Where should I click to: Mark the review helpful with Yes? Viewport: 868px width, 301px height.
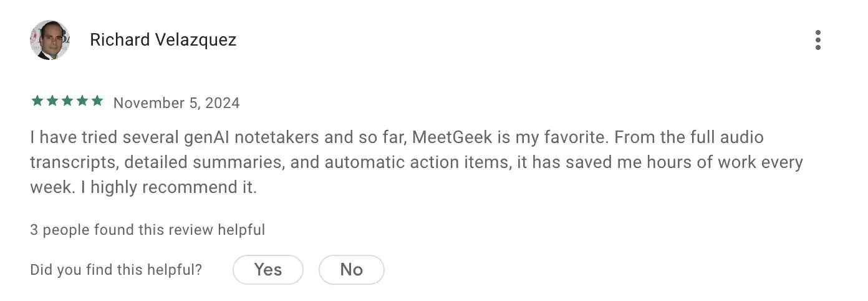(268, 270)
